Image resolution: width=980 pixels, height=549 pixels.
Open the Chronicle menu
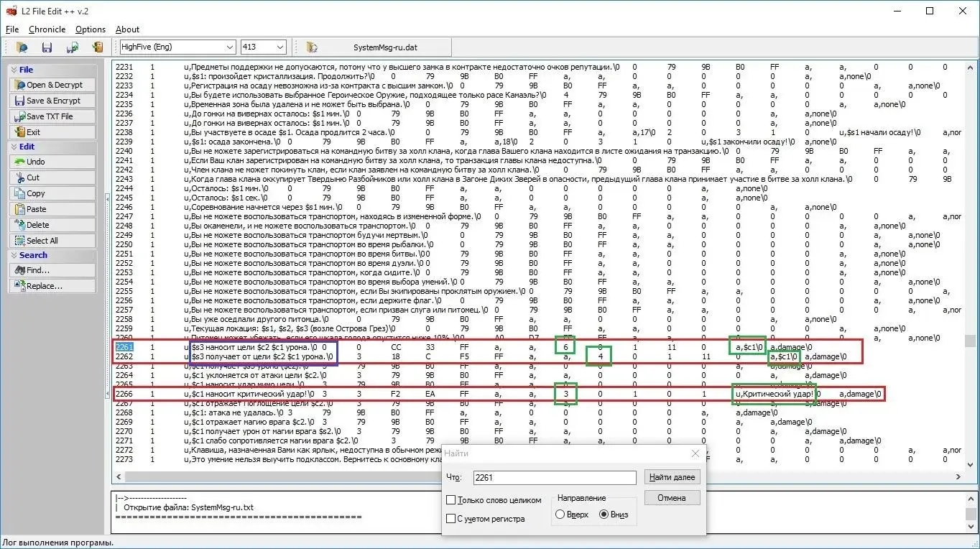[x=47, y=29]
